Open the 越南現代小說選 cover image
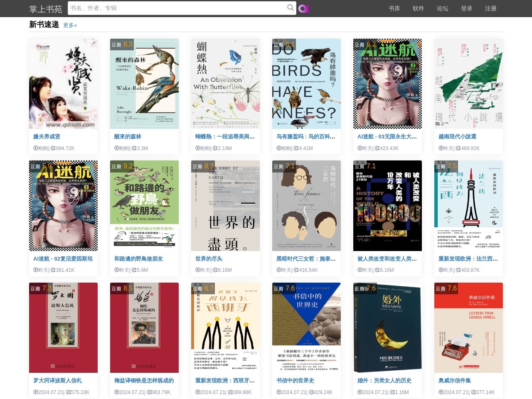This screenshot has height=399, width=532. pos(468,84)
